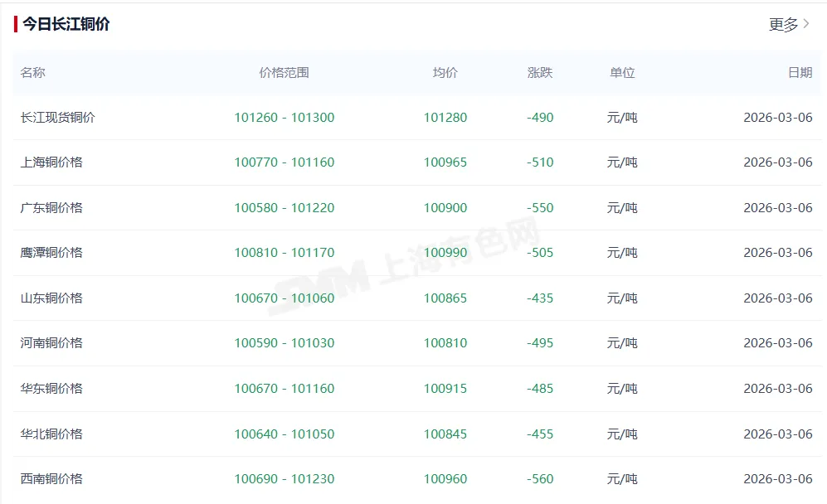827x504 pixels.
Task: Click average price 100865
Action: (x=445, y=298)
